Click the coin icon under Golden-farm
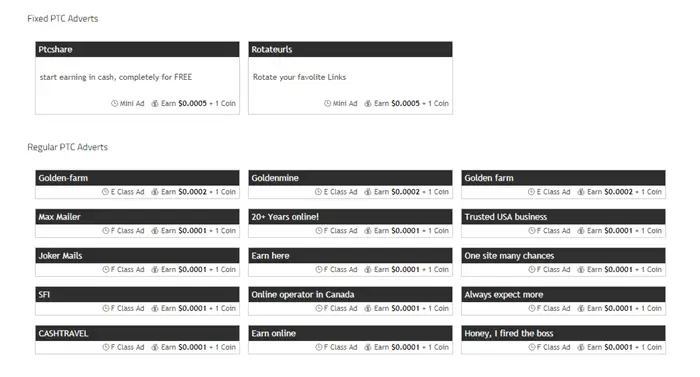 coord(155,192)
